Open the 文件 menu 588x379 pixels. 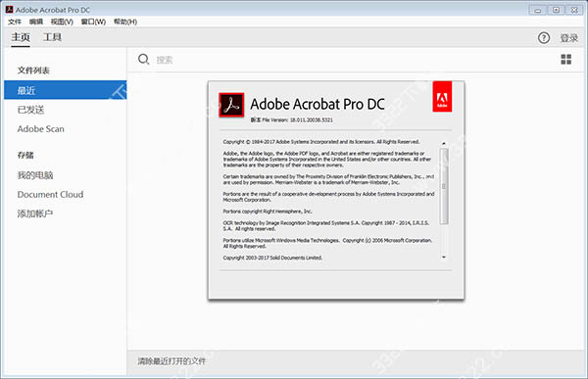15,22
